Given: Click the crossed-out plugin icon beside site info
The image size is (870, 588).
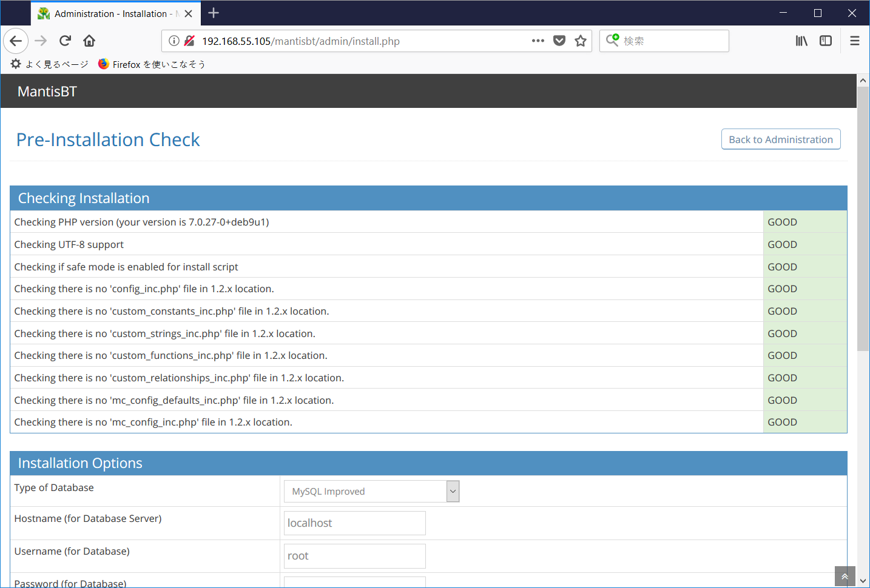Looking at the screenshot, I should click(189, 41).
